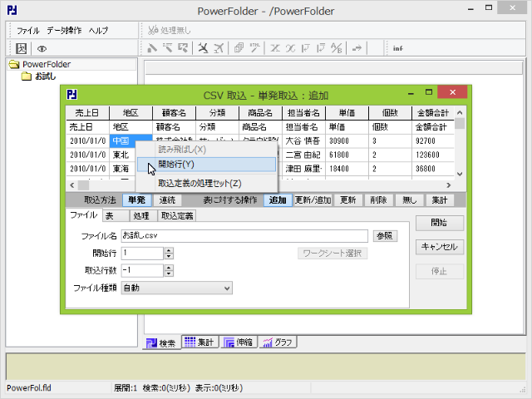This screenshot has height=399, width=532.
Task: Open the ファイル menu
Action: (x=28, y=31)
